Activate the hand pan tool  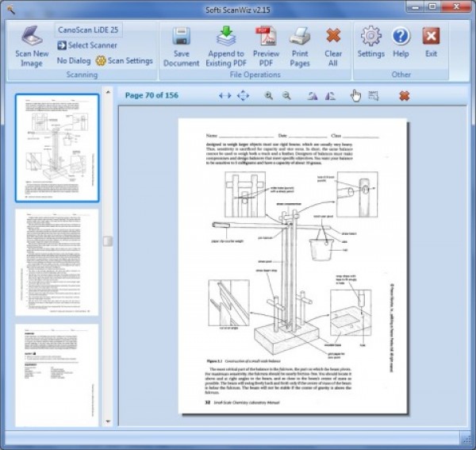point(355,96)
